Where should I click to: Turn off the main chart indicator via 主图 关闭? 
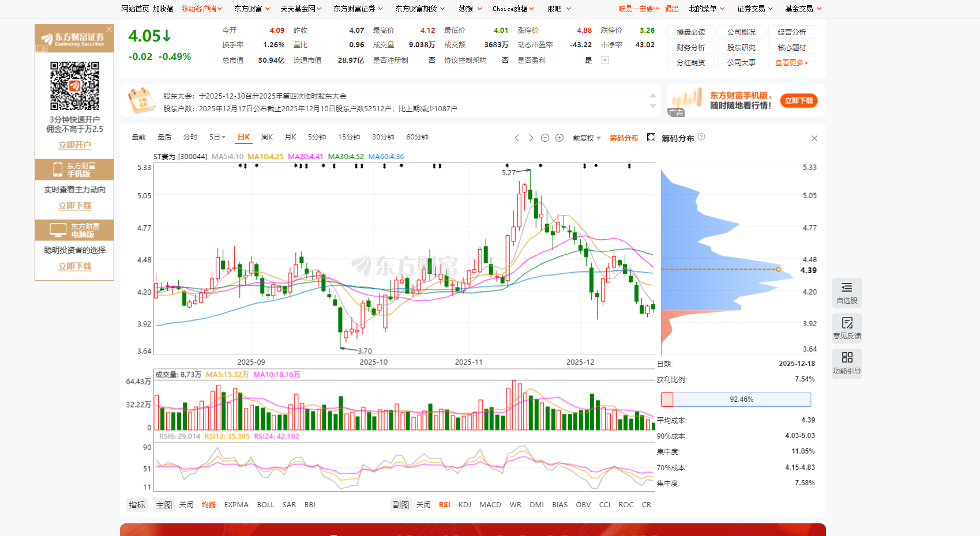coord(186,505)
